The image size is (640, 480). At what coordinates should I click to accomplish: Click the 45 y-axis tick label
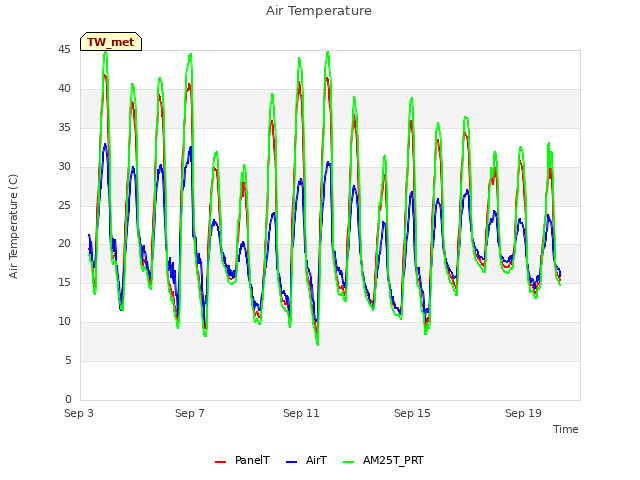point(64,50)
